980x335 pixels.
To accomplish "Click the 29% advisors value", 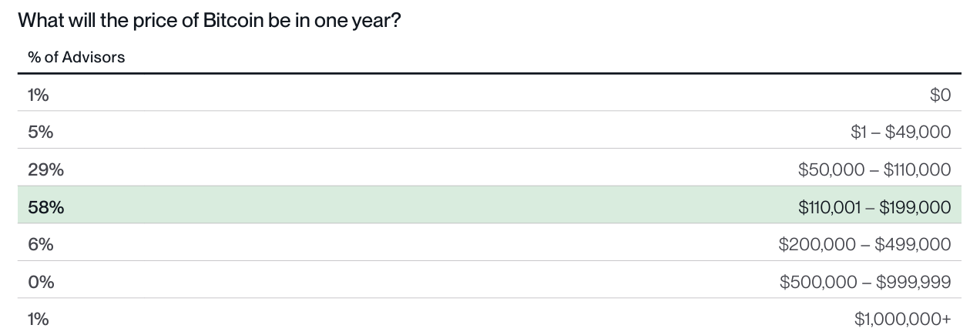I will (x=45, y=169).
